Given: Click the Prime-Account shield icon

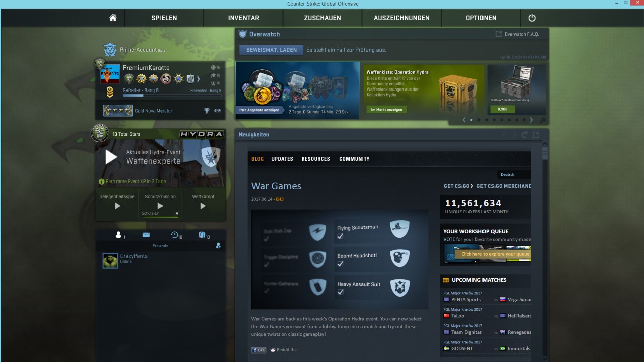Looking at the screenshot, I should coord(110,50).
